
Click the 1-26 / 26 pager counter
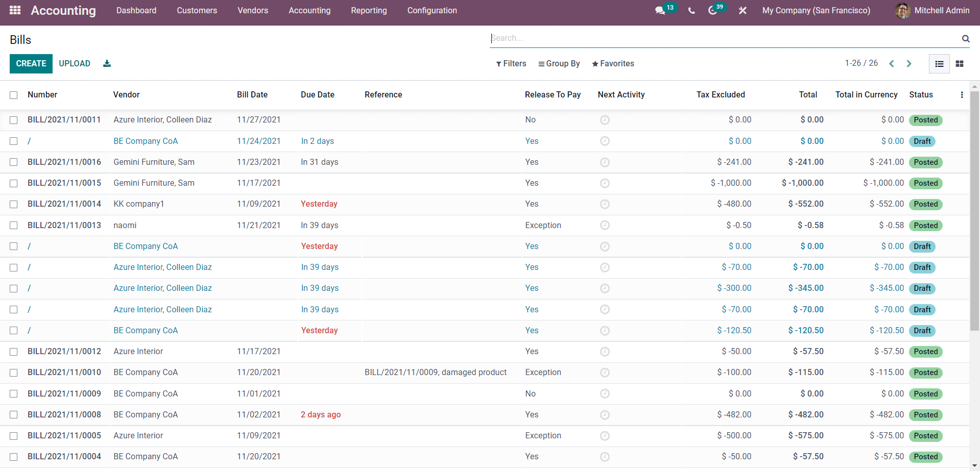pyautogui.click(x=861, y=63)
